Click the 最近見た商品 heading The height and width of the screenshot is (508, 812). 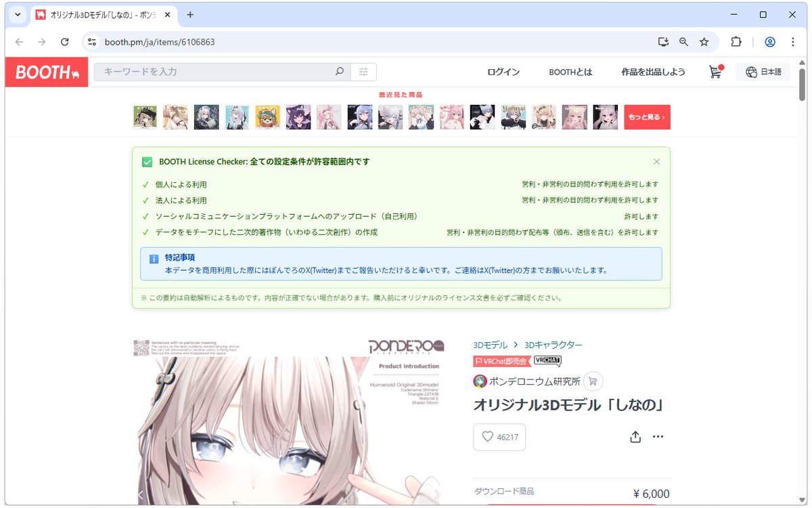coord(401,95)
